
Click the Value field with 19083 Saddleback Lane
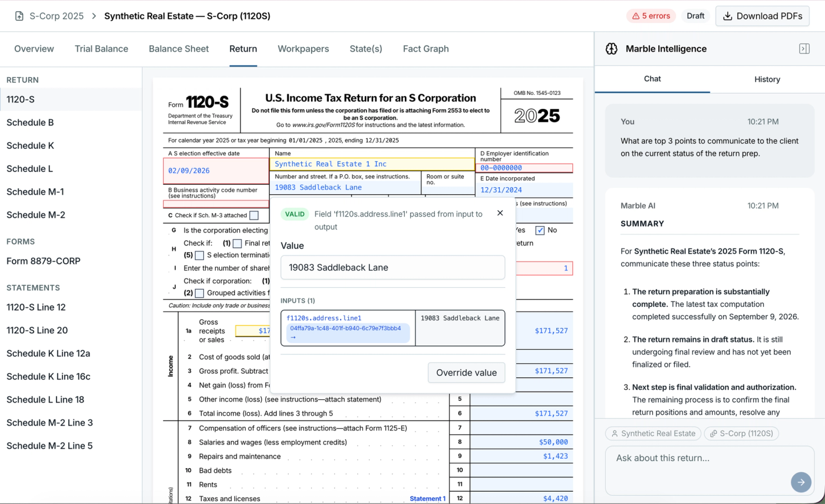coord(393,267)
